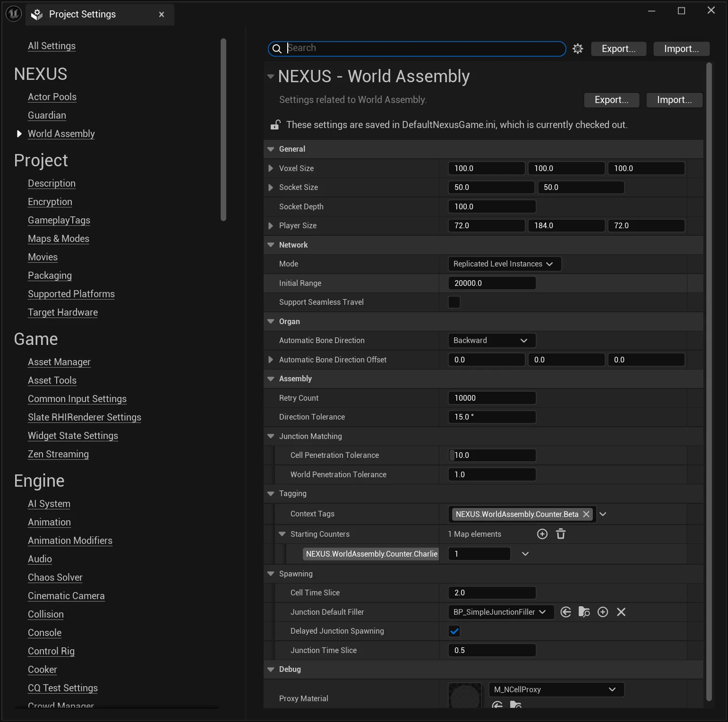This screenshot has height=722, width=728.
Task: Open Common Input Settings
Action: 77,399
